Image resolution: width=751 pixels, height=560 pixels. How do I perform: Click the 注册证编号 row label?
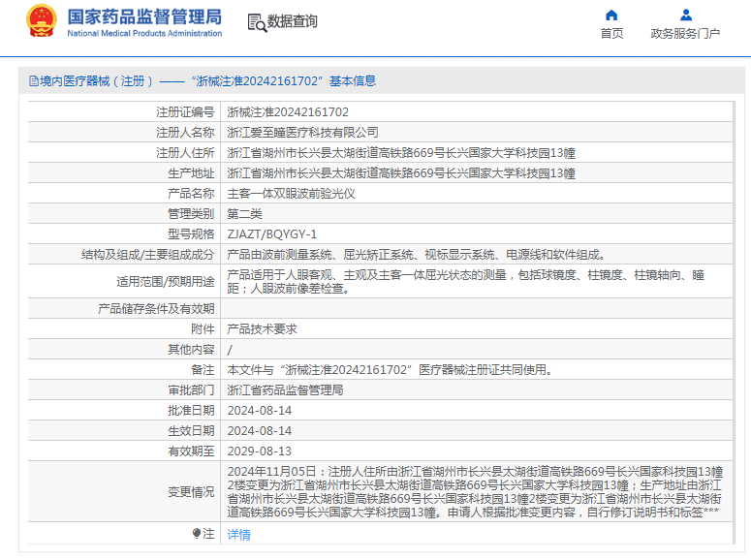[x=185, y=112]
